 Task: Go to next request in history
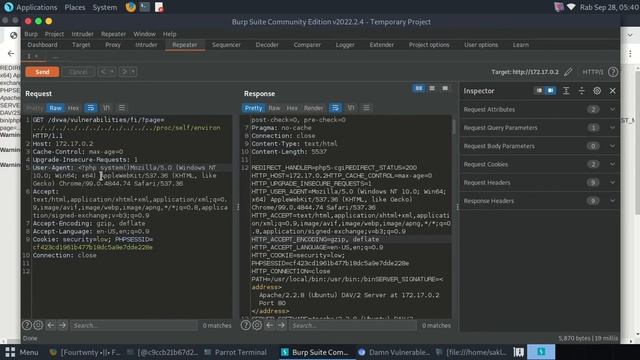coord(124,72)
